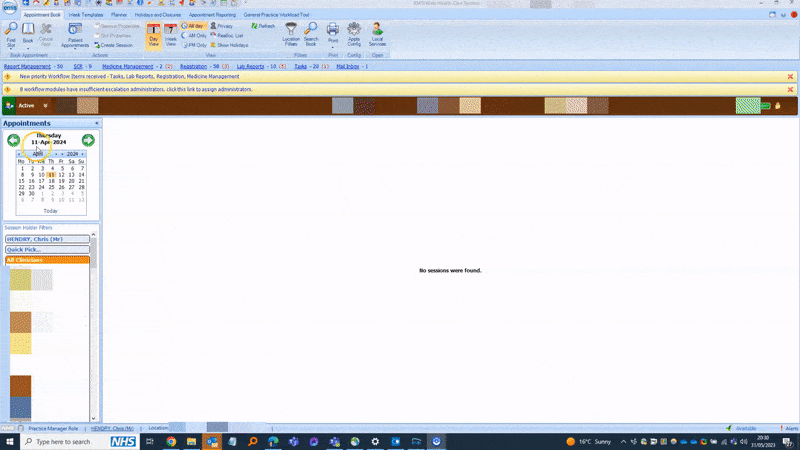This screenshot has height=450, width=800.
Task: Switch to the Planner tab
Action: pyautogui.click(x=119, y=15)
